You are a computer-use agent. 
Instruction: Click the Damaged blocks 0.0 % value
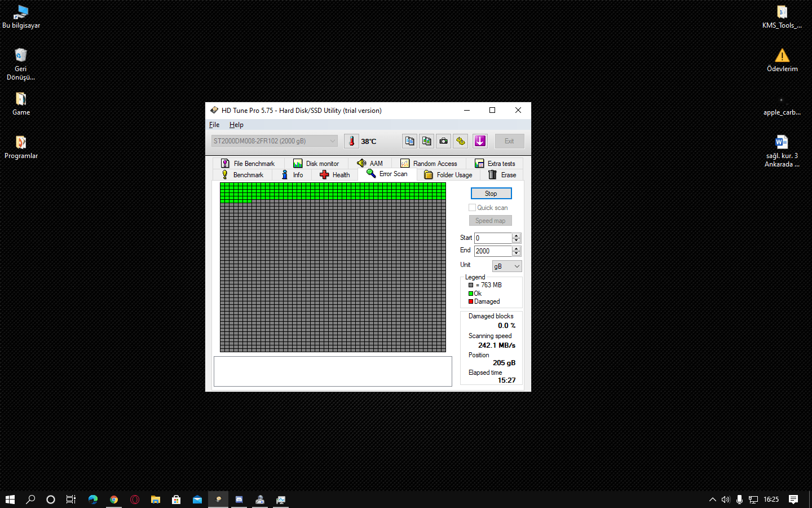tap(506, 326)
